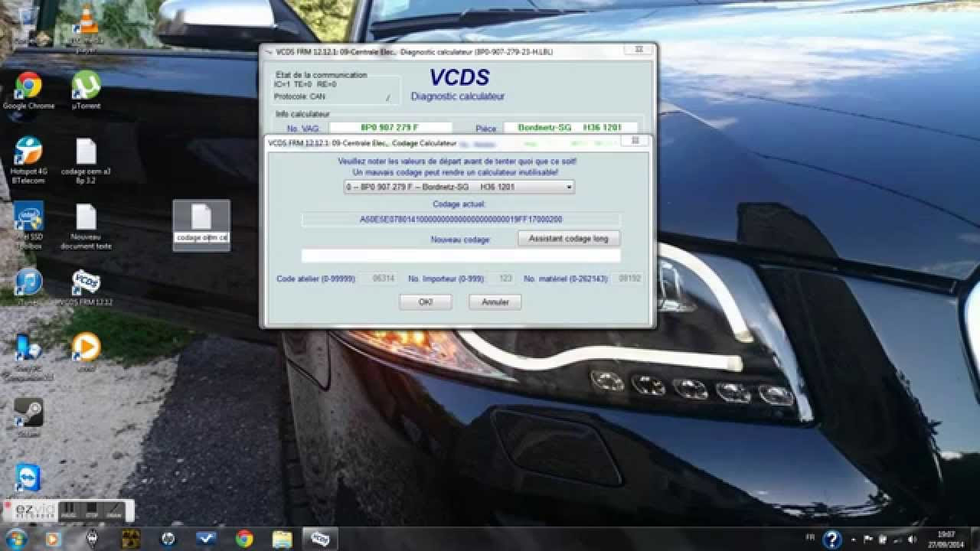Click 'Bordnetz-SG H36 1201' field in Diagnostic window
The width and height of the screenshot is (980, 551).
click(x=570, y=127)
